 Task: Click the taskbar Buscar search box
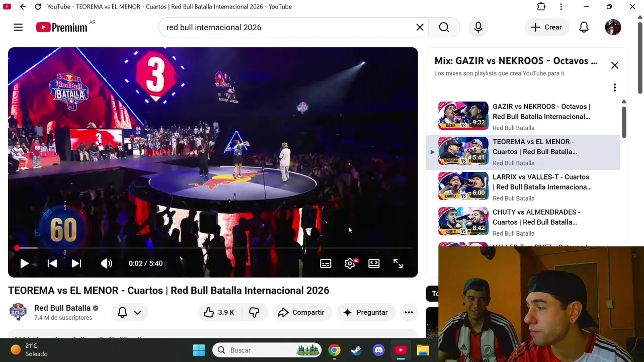click(267, 350)
